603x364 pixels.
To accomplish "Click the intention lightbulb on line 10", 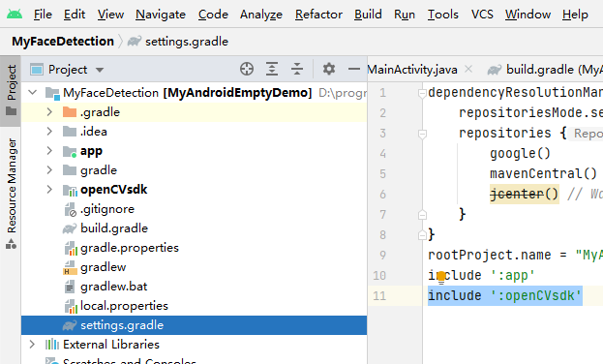I will pyautogui.click(x=441, y=277).
